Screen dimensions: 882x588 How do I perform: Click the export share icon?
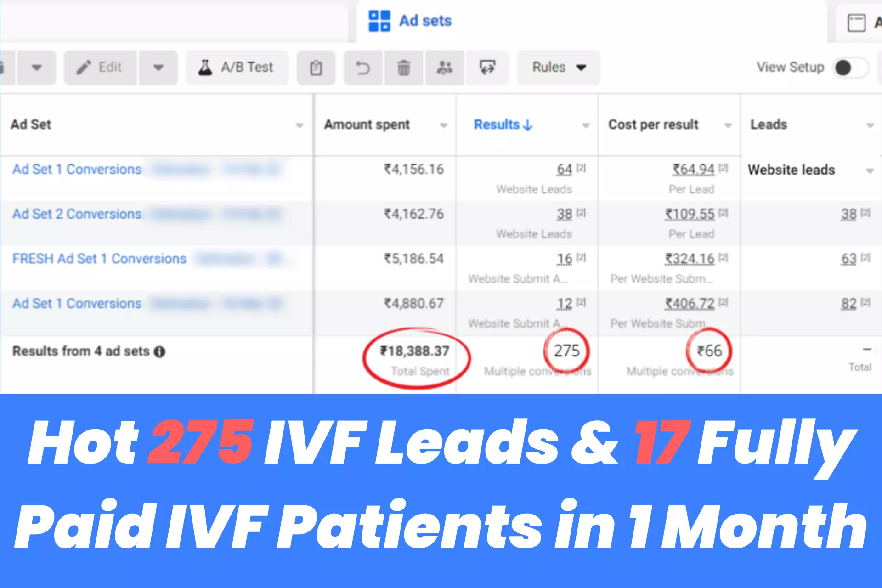tap(487, 68)
